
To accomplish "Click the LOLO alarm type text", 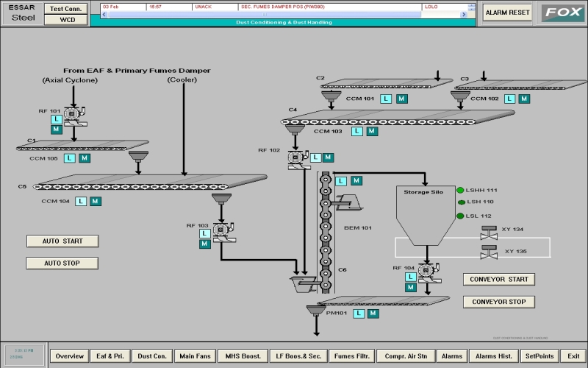I will 431,7.
